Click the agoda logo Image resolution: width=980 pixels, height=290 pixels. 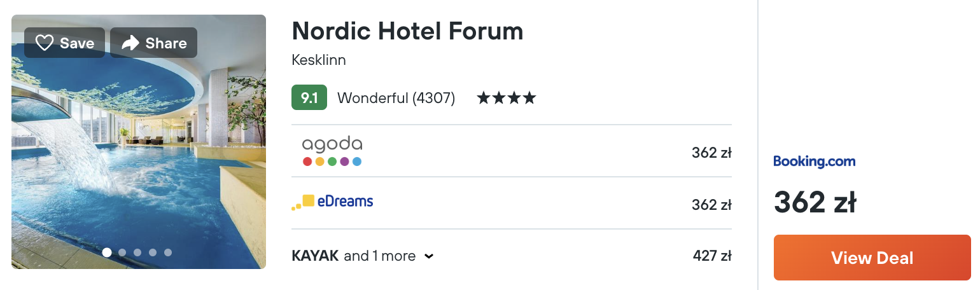332,151
